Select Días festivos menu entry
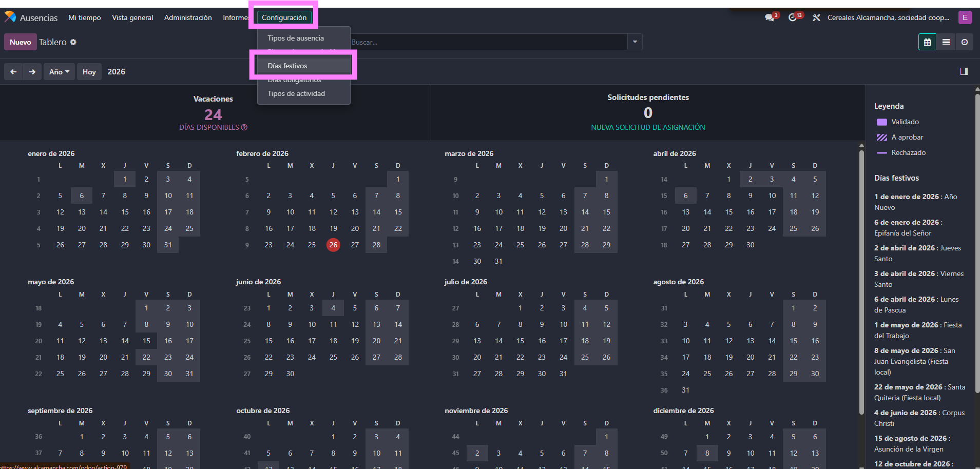The height and width of the screenshot is (469, 980). [287, 66]
